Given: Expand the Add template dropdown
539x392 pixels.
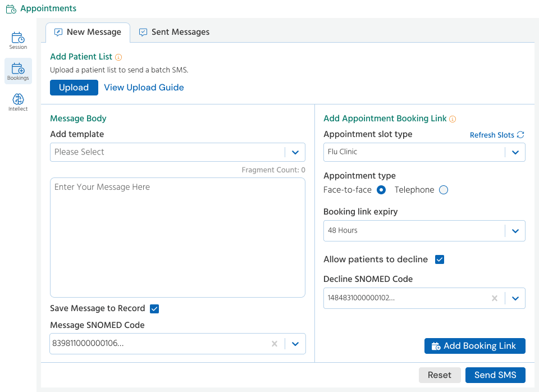Looking at the screenshot, I should pyautogui.click(x=295, y=152).
